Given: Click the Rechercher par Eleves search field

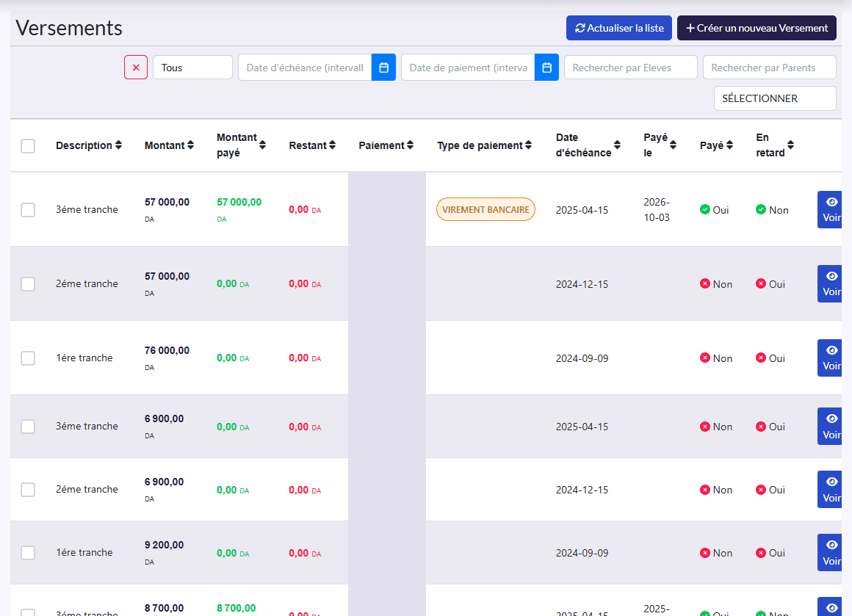Looking at the screenshot, I should click(x=631, y=68).
